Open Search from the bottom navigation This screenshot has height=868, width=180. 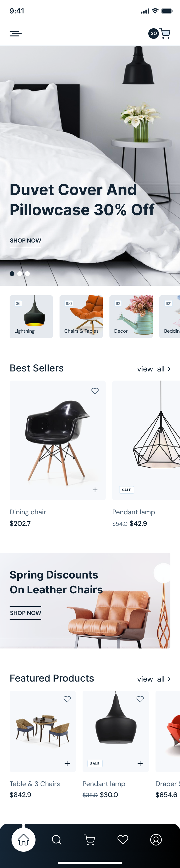(x=57, y=840)
